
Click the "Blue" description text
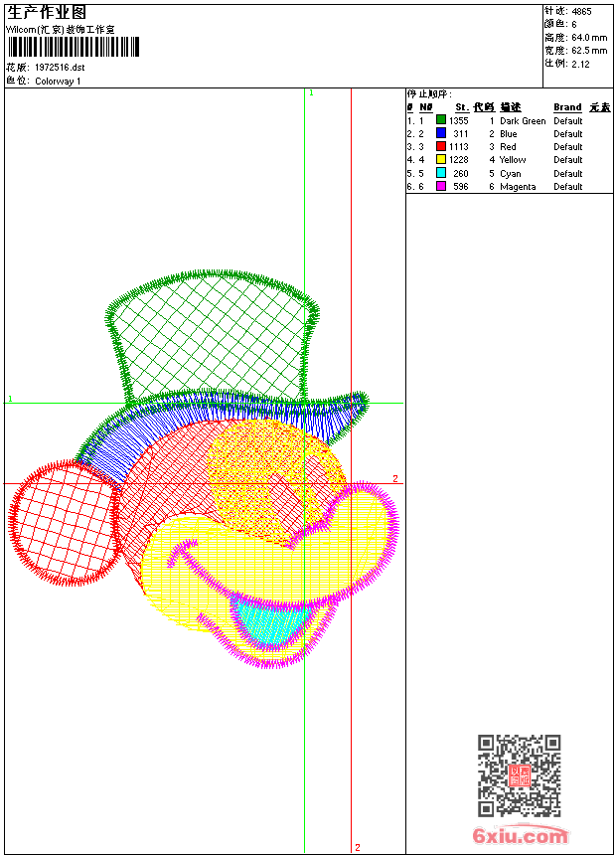pyautogui.click(x=509, y=133)
